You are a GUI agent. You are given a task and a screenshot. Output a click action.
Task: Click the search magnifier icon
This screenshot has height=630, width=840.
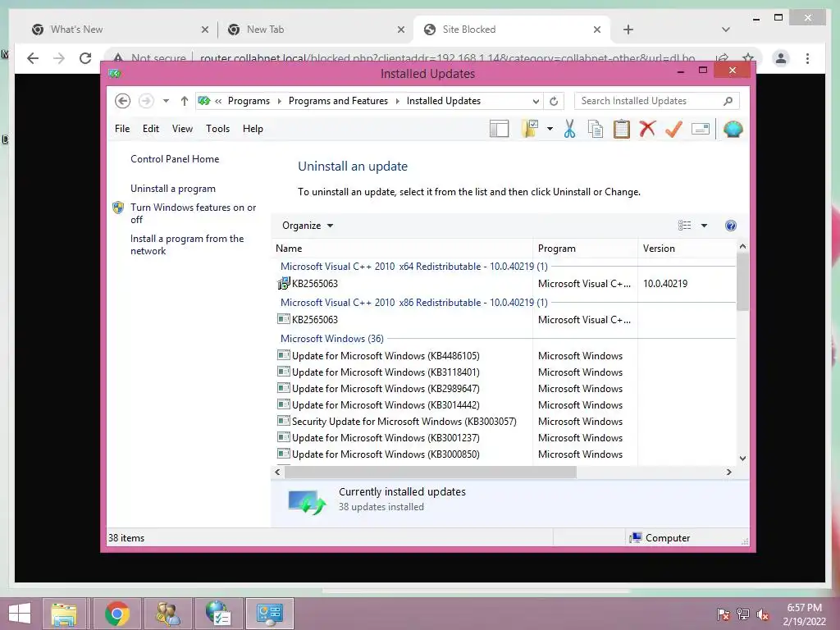[x=728, y=101]
